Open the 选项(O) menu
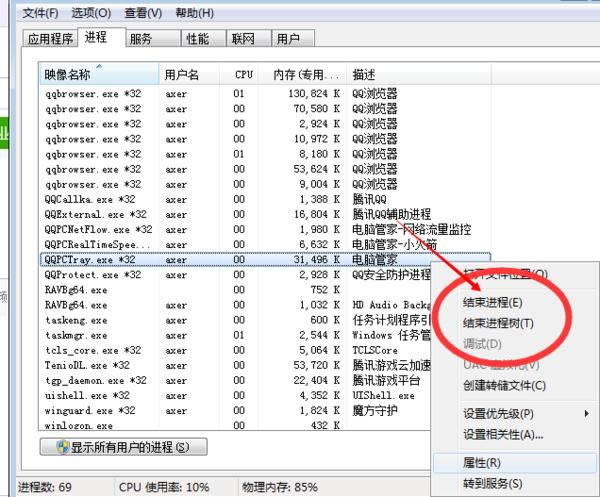The width and height of the screenshot is (600, 497). pyautogui.click(x=91, y=13)
